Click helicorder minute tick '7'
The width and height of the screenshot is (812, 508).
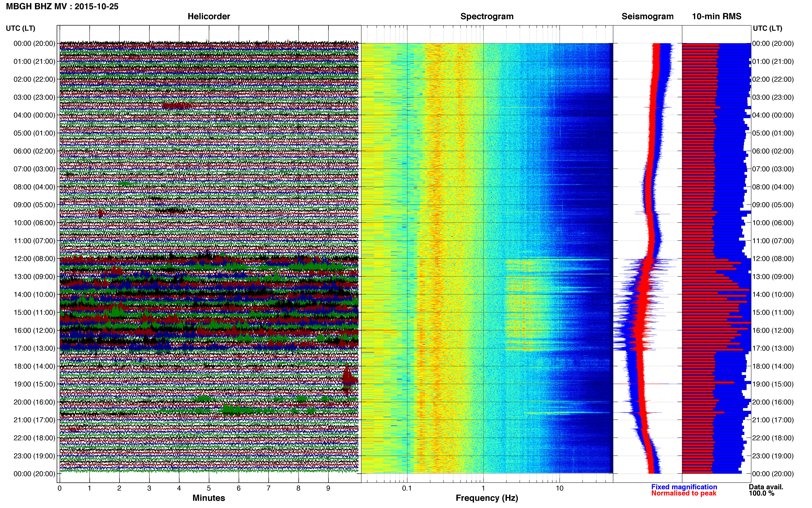(x=269, y=488)
